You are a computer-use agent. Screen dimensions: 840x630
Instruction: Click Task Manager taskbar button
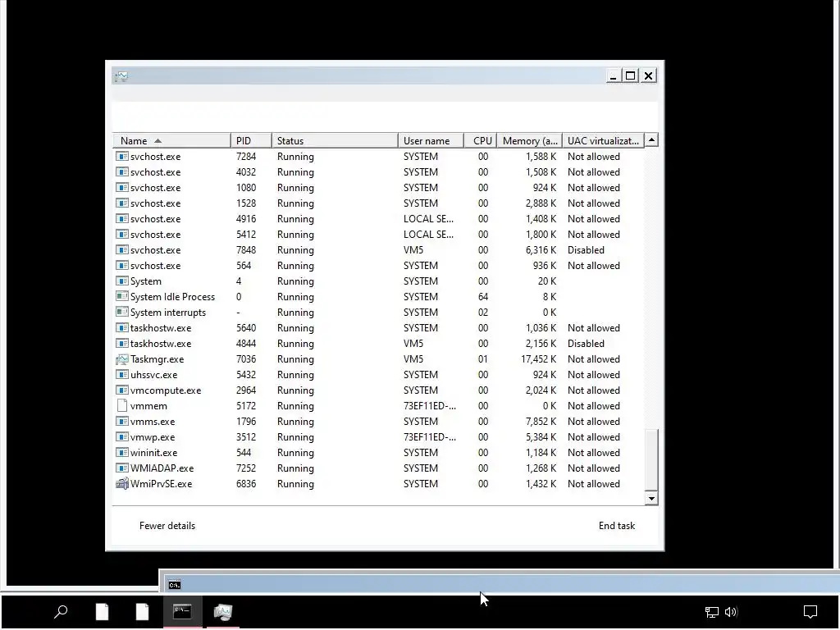[223, 612]
